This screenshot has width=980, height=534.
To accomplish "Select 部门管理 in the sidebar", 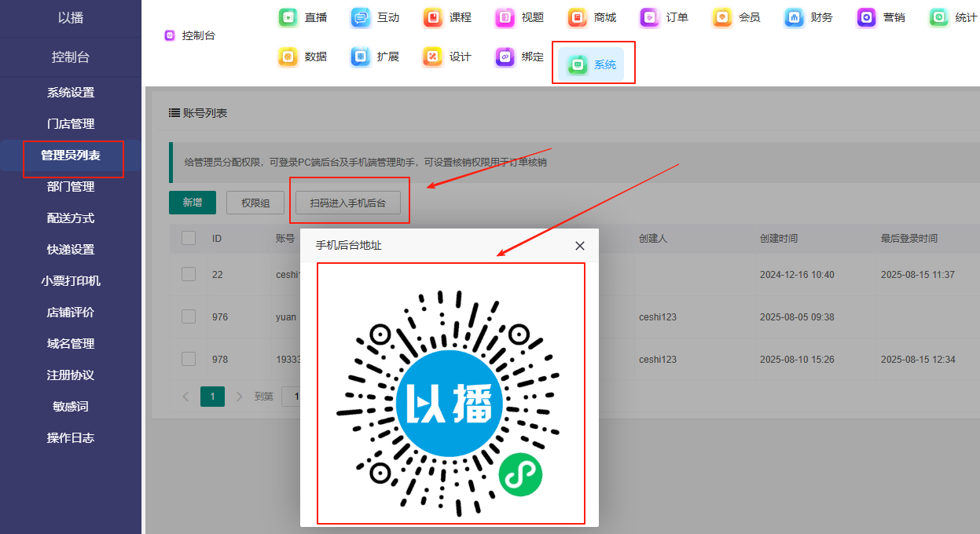I will point(71,187).
